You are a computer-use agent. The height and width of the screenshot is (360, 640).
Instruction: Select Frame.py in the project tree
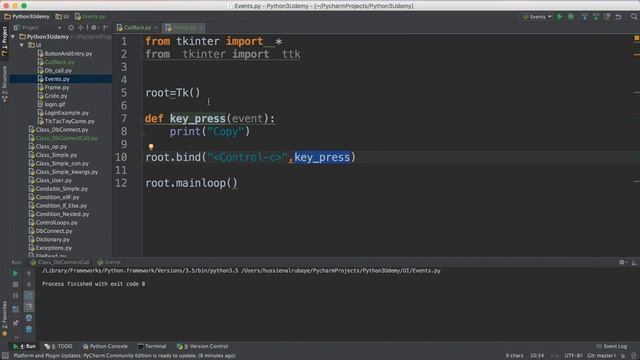pyautogui.click(x=53, y=88)
